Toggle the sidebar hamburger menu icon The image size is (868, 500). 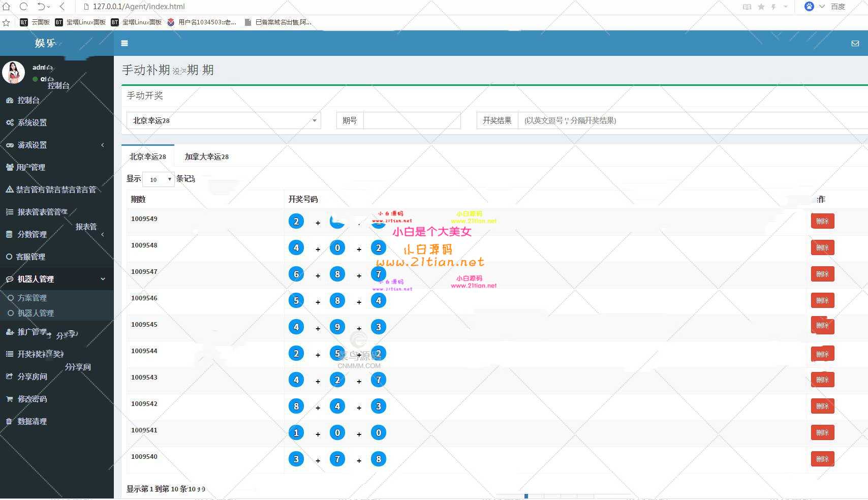(x=125, y=43)
